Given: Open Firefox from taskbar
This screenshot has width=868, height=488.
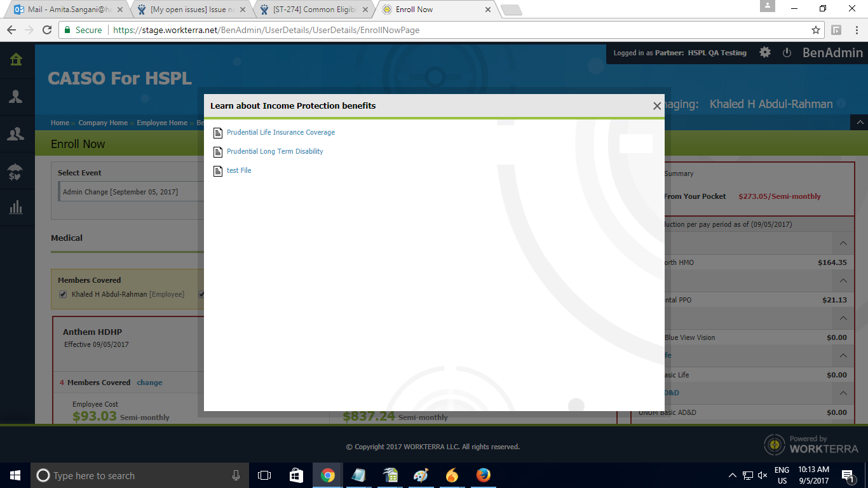Looking at the screenshot, I should [483, 475].
